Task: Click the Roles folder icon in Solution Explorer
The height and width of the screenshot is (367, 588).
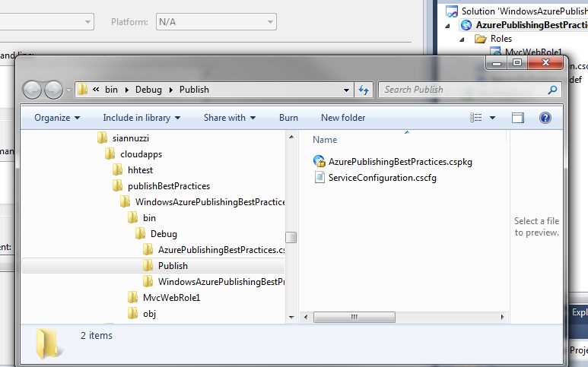Action: pyautogui.click(x=481, y=39)
